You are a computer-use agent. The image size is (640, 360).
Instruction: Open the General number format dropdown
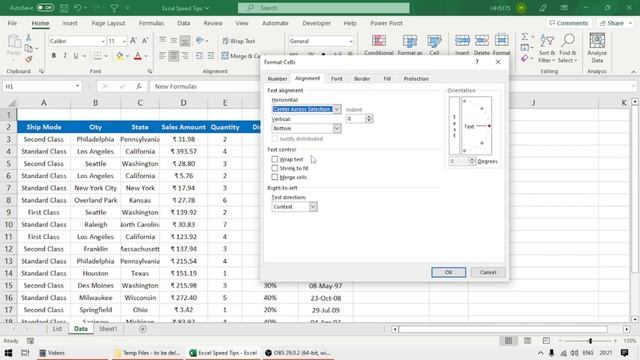pos(351,41)
